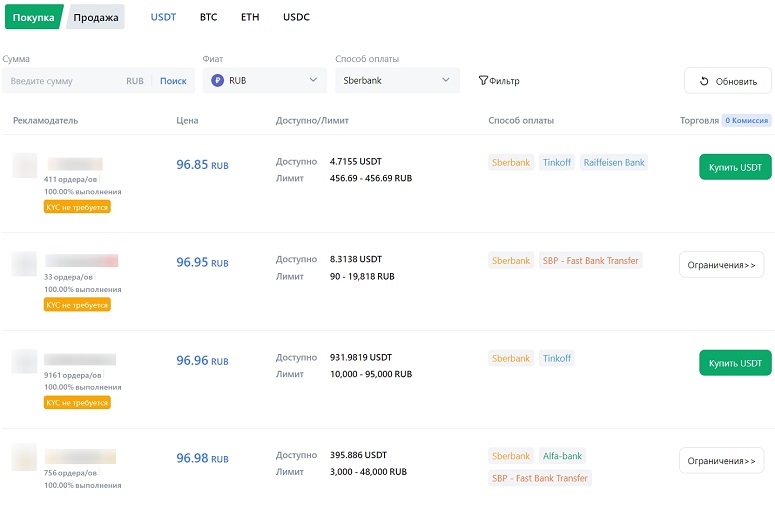Switch to the Продажа mode
Image resolution: width=775 pixels, height=510 pixels.
point(96,17)
